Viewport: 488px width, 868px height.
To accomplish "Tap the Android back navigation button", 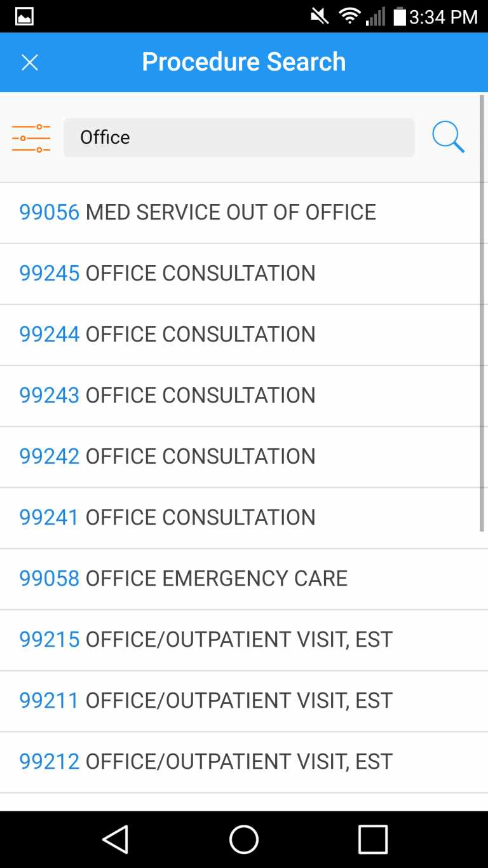I will (x=116, y=839).
